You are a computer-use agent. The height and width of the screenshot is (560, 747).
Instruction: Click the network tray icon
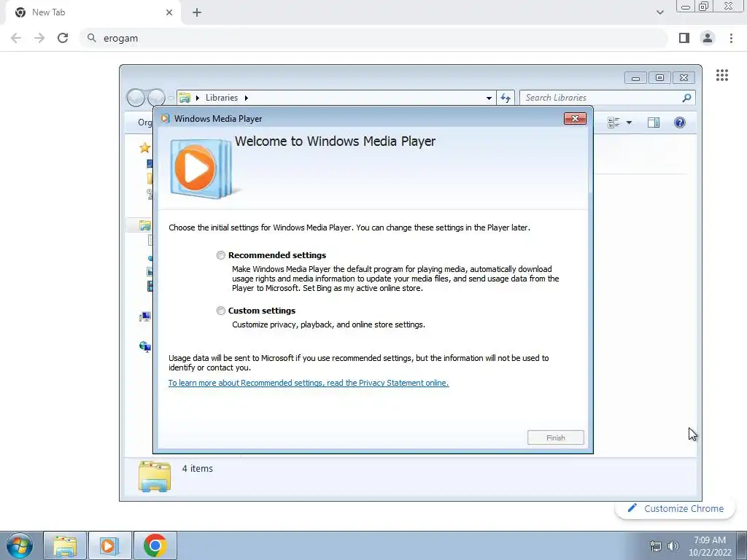[656, 546]
